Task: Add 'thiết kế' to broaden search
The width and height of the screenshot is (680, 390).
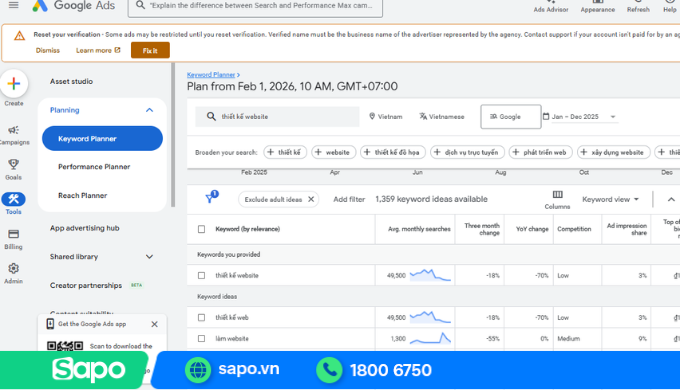Action: point(285,152)
